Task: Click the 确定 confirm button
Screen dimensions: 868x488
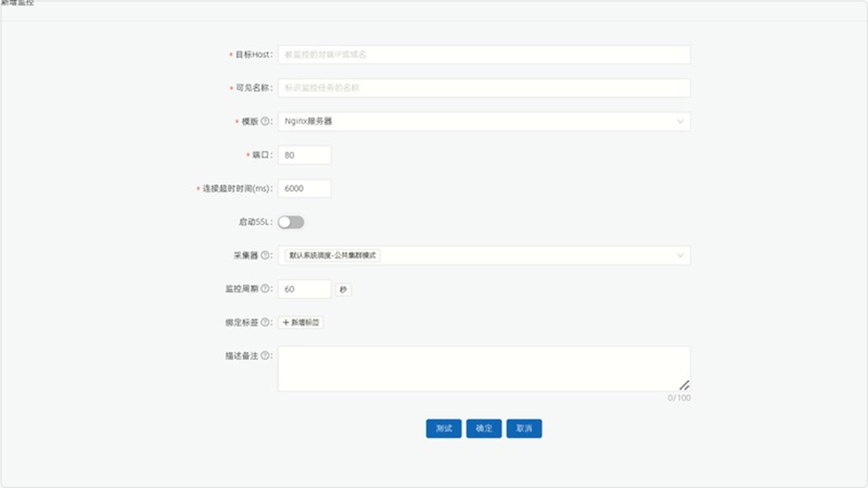Action: point(484,429)
